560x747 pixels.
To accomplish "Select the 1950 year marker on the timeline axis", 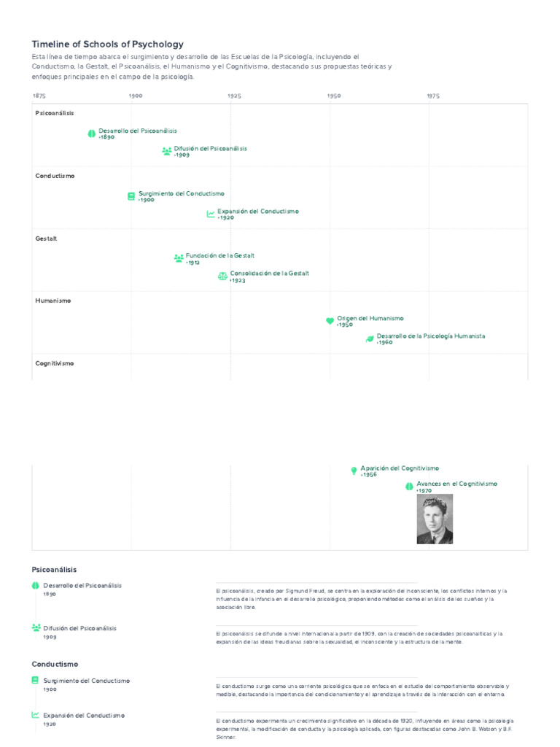I will [334, 96].
